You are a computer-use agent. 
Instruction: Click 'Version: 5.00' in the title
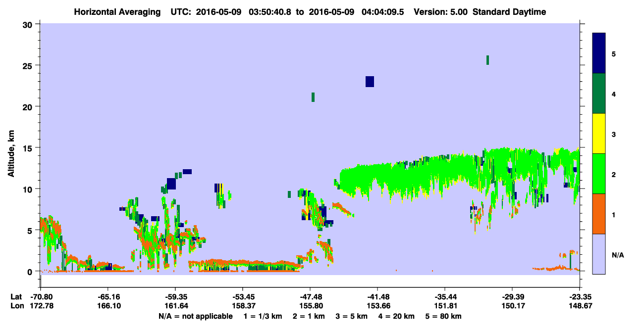click(x=441, y=12)
